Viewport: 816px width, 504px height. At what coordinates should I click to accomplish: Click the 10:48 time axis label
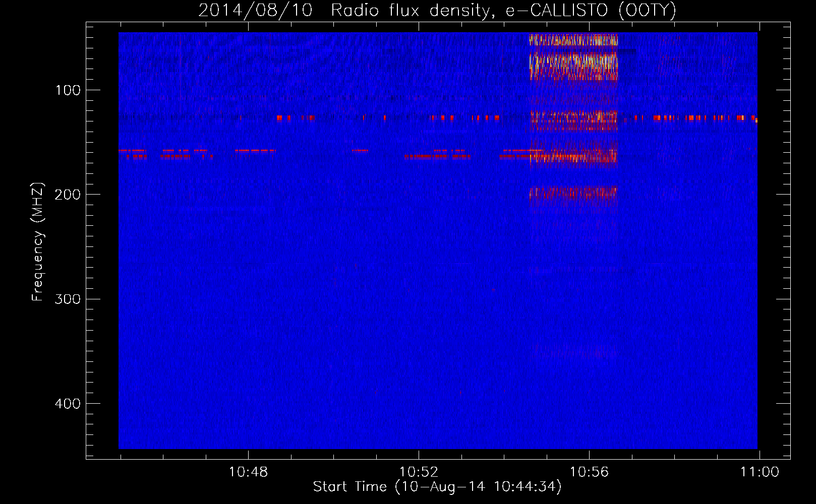(x=249, y=472)
